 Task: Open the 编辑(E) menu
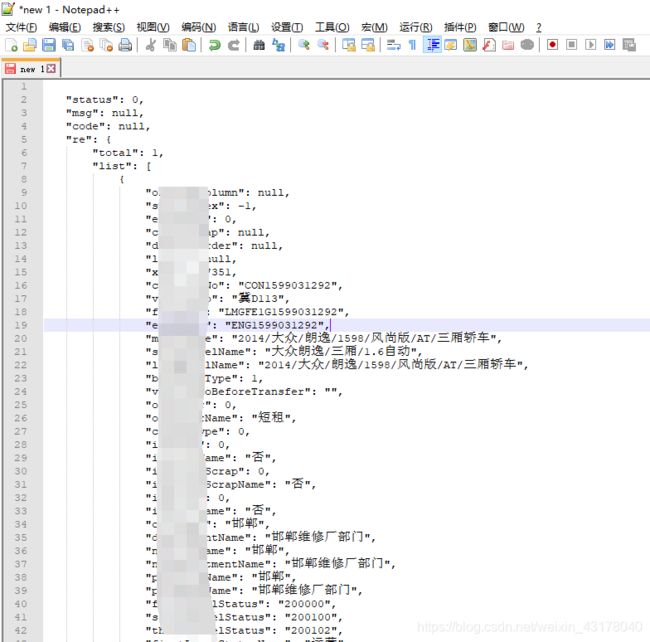pos(65,27)
